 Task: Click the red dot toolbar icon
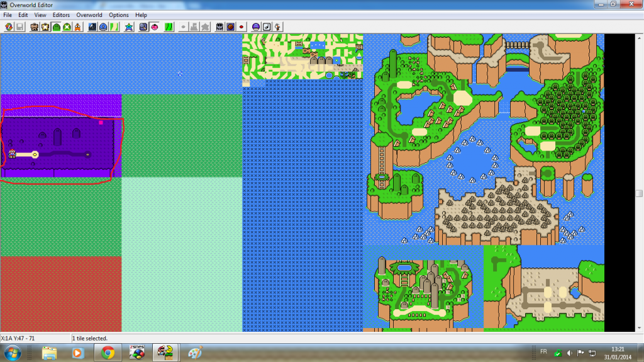pos(241,27)
